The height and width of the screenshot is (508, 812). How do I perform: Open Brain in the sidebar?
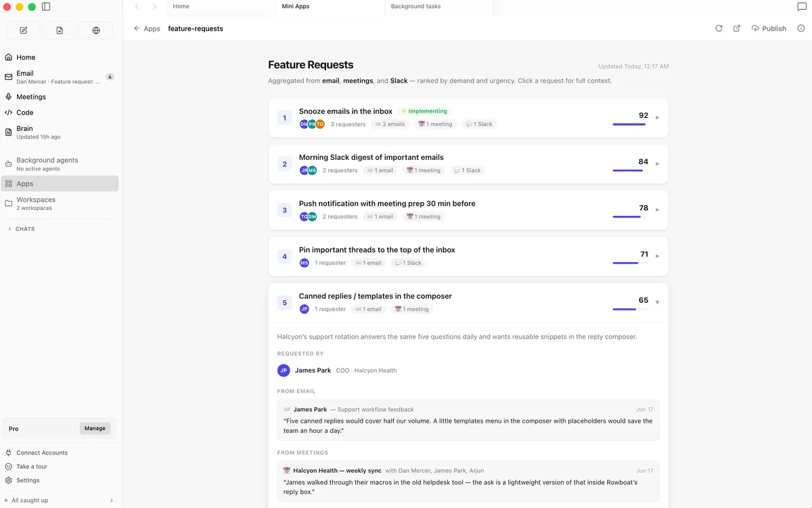tap(61, 132)
